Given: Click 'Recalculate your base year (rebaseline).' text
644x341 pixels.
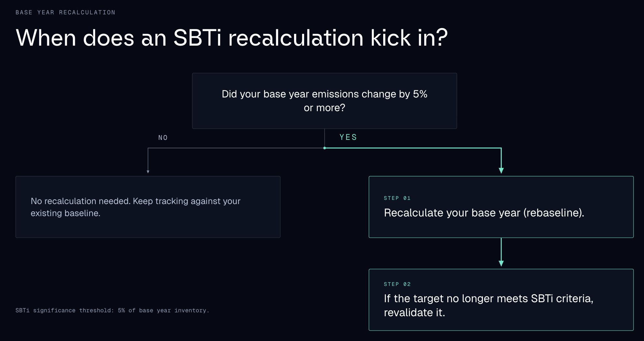Looking at the screenshot, I should click(484, 213).
